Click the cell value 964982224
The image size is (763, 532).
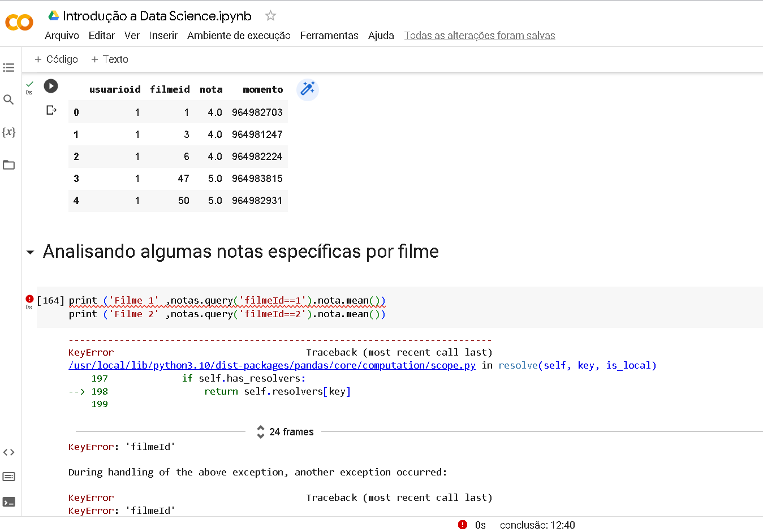pos(257,157)
